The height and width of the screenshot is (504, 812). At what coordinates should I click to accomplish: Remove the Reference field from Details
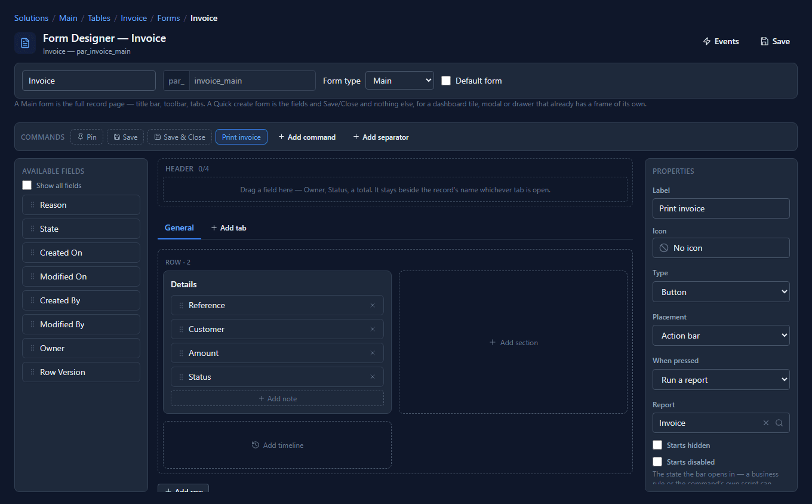pyautogui.click(x=373, y=305)
